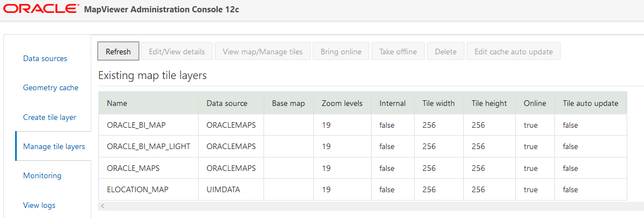Open the Data sources tab
This screenshot has height=218, width=644.
click(45, 58)
